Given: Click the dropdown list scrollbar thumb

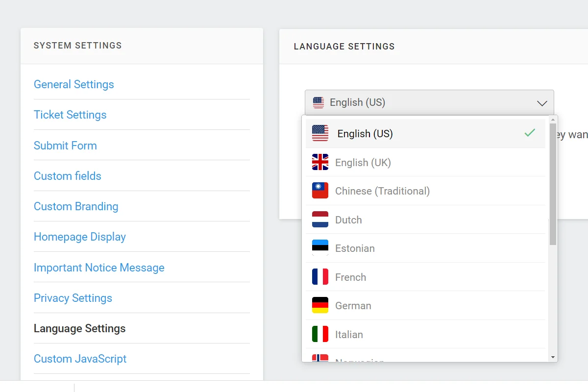Looking at the screenshot, I should [553, 184].
